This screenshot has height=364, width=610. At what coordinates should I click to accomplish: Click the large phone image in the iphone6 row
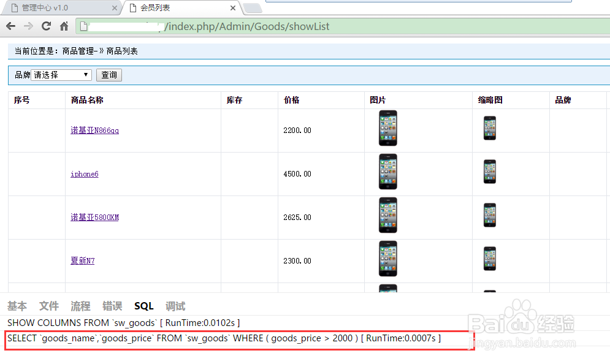click(388, 172)
